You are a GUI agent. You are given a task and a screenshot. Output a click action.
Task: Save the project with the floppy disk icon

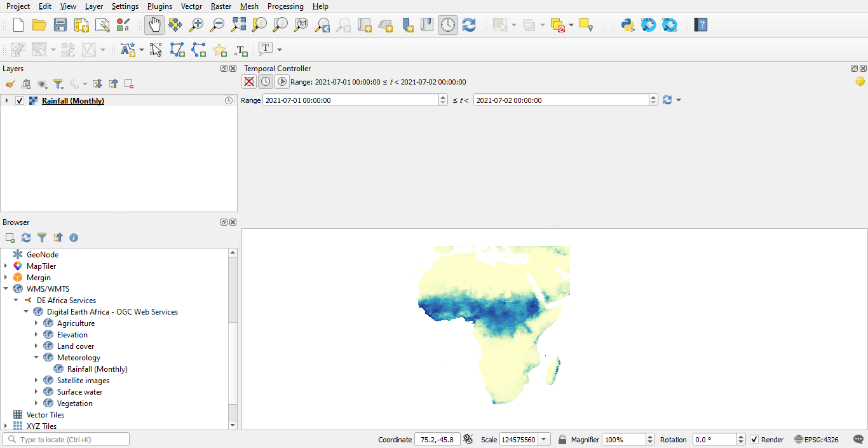(x=60, y=25)
